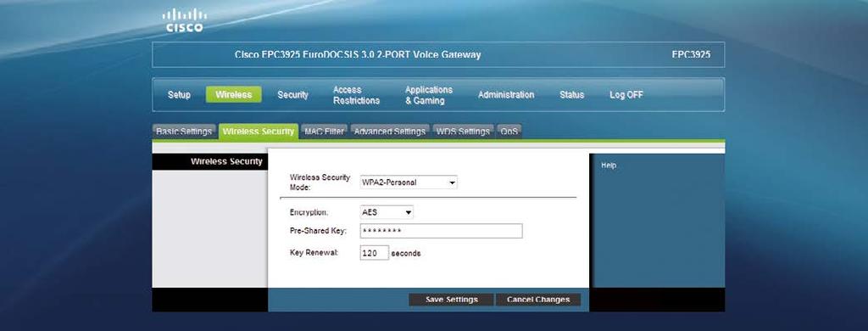
Task: Click the Cisco EPC3925 EuroDOCSIS gateway title
Action: 358,55
